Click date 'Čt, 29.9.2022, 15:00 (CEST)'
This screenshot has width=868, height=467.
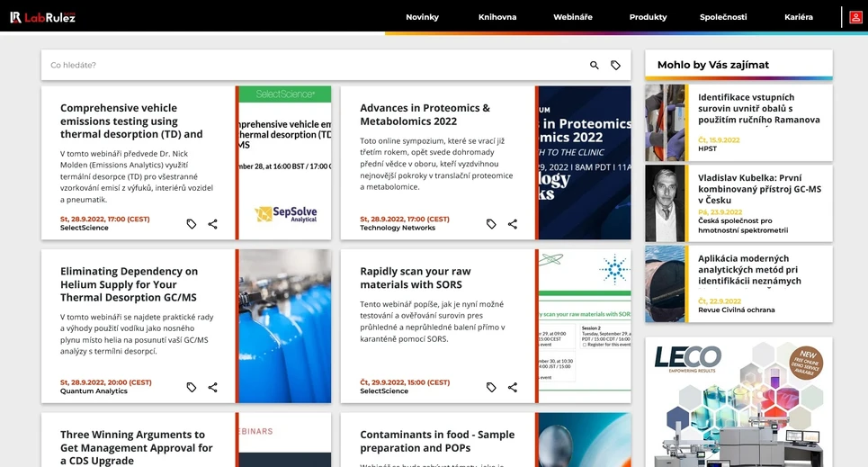pos(405,382)
